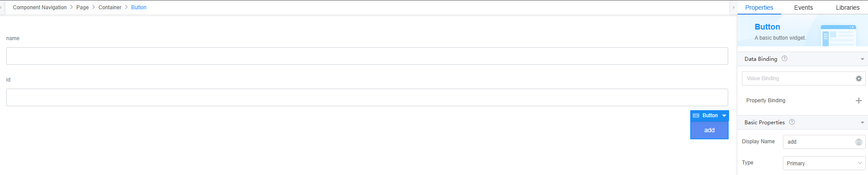The width and height of the screenshot is (868, 175).
Task: Switch to the Libraries tab
Action: click(x=847, y=7)
